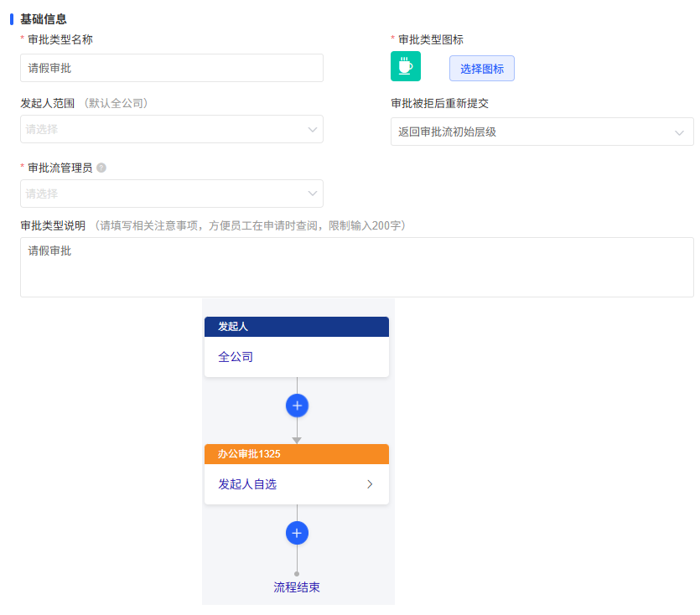This screenshot has width=700, height=615.
Task: Click the blue plus icon above 流程结束
Action: point(297,533)
